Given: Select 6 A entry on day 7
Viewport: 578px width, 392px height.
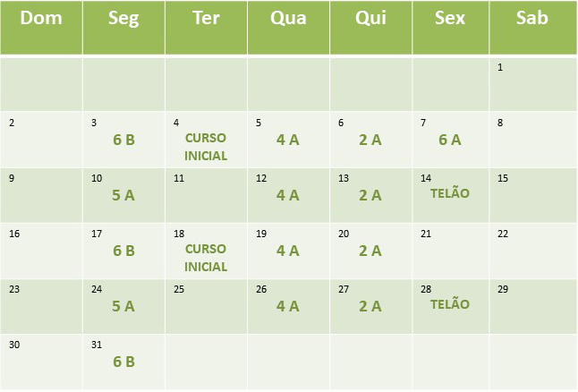Looking at the screenshot, I should [450, 141].
